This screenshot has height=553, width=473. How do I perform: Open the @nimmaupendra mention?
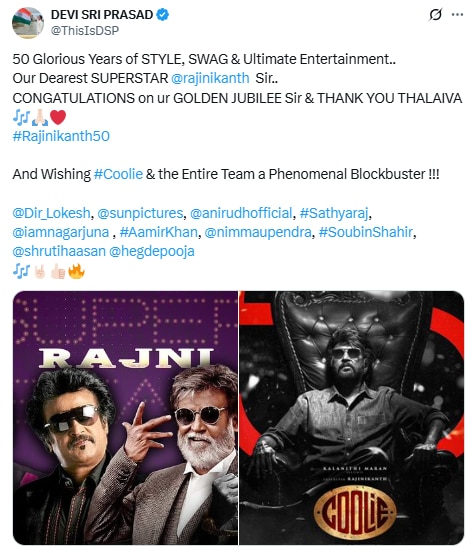258,232
